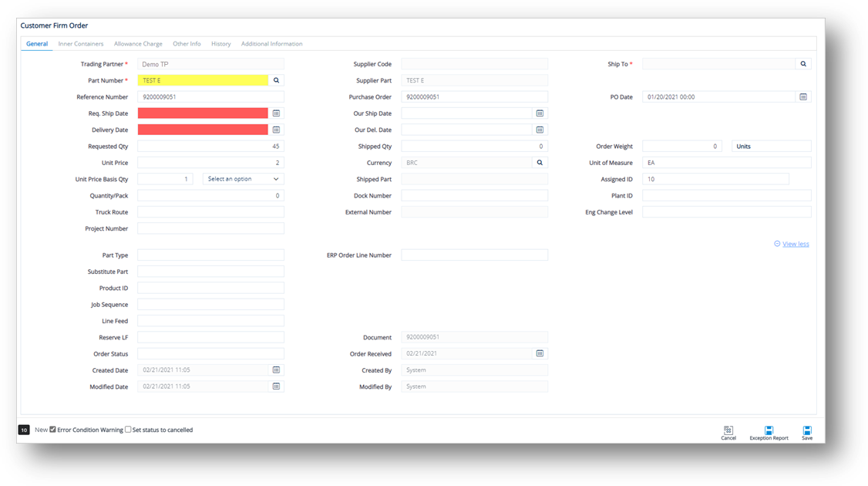Viewport: 868px width, 486px height.
Task: Click the Plant ID field
Action: click(727, 196)
